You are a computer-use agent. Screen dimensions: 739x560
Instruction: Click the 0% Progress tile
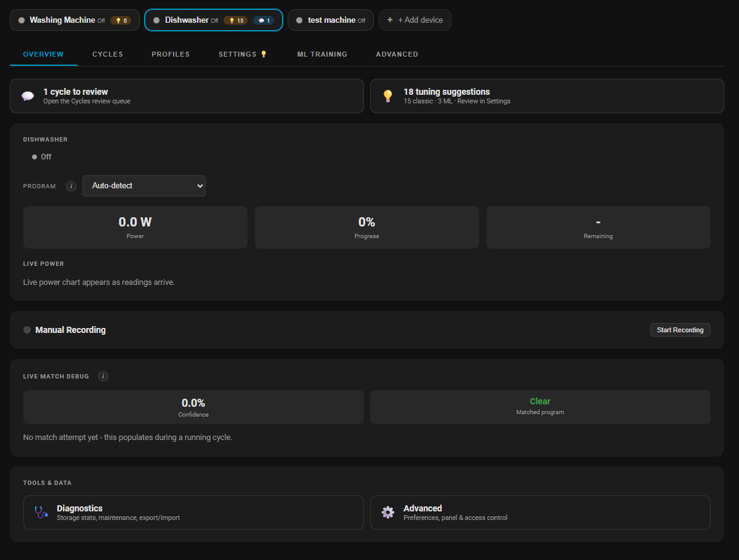click(x=367, y=227)
